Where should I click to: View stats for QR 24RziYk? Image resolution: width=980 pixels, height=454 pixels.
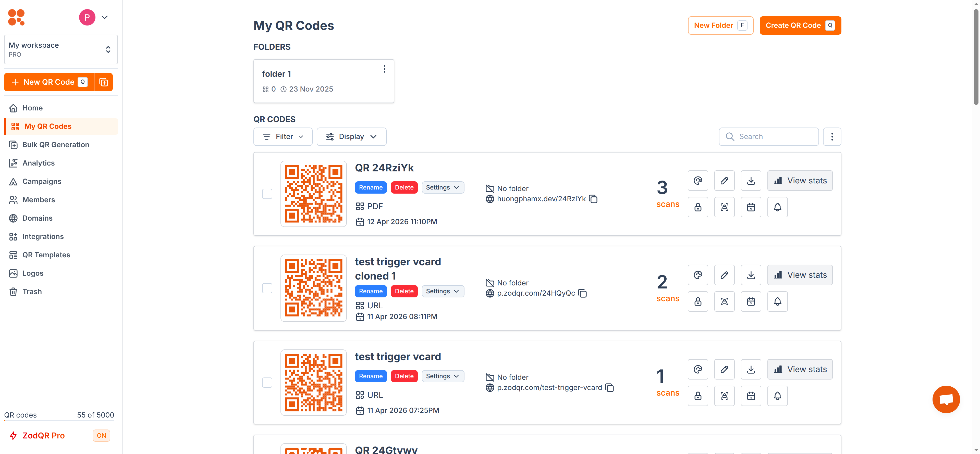point(800,181)
